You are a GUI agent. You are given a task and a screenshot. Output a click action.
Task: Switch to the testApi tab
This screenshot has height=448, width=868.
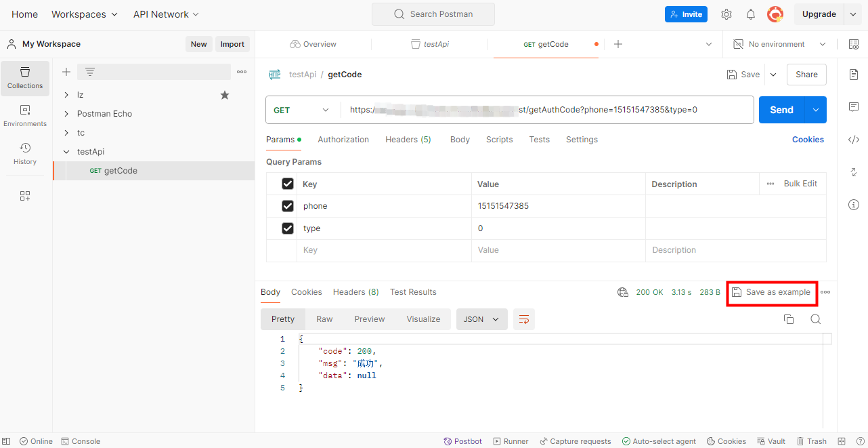pos(430,44)
